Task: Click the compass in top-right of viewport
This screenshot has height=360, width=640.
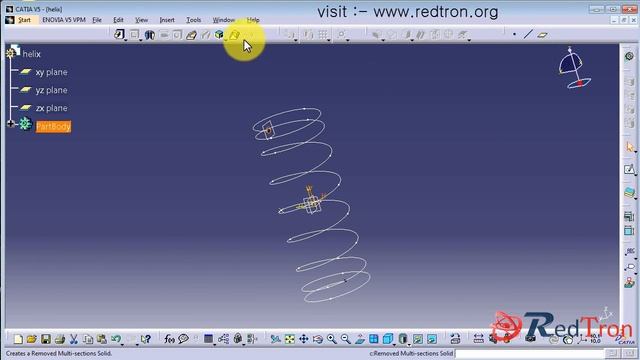Action: click(574, 69)
